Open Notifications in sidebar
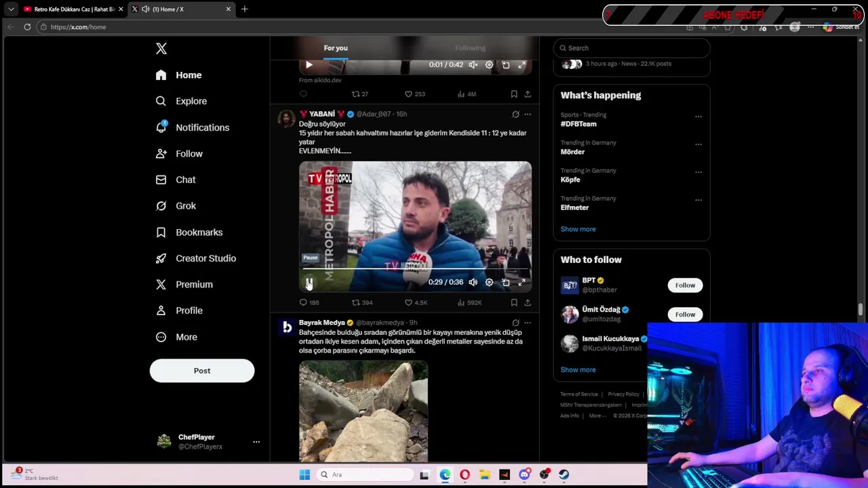The image size is (868, 488). click(193, 127)
